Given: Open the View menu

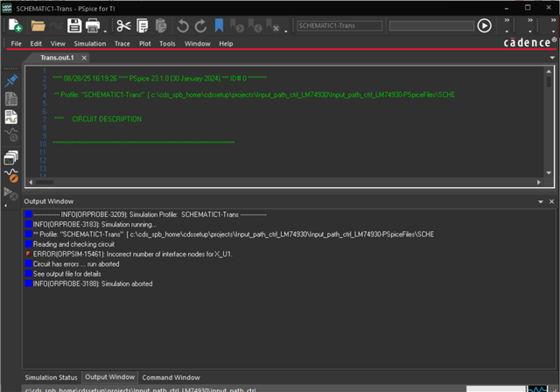Looking at the screenshot, I should [x=58, y=44].
